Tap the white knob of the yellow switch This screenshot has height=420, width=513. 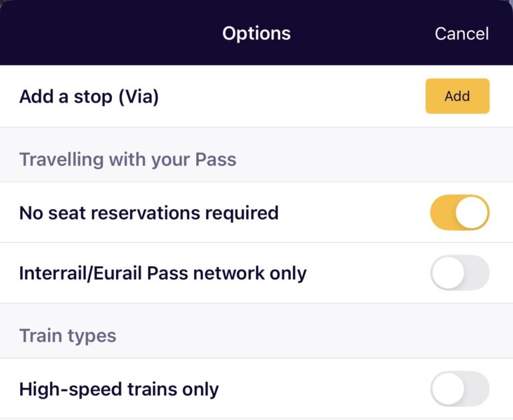click(473, 213)
